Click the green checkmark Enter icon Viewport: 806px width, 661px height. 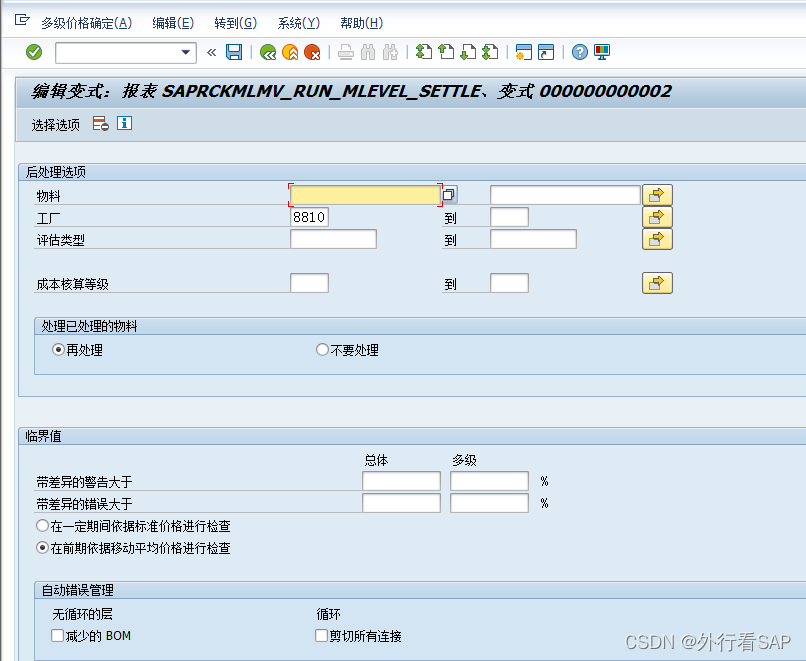(x=34, y=52)
